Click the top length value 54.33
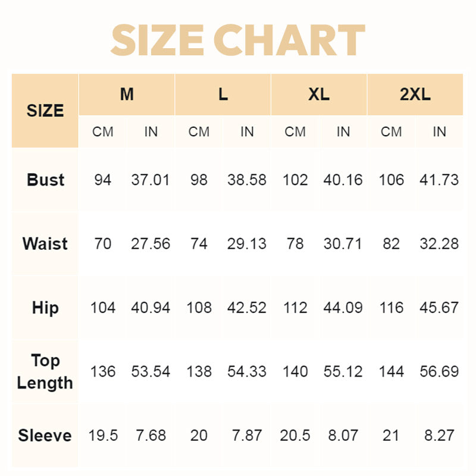The height and width of the screenshot is (476, 476). pos(247,372)
